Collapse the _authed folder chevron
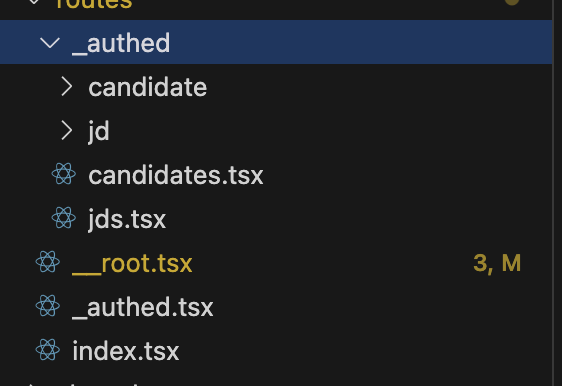562x386 pixels. (50, 43)
